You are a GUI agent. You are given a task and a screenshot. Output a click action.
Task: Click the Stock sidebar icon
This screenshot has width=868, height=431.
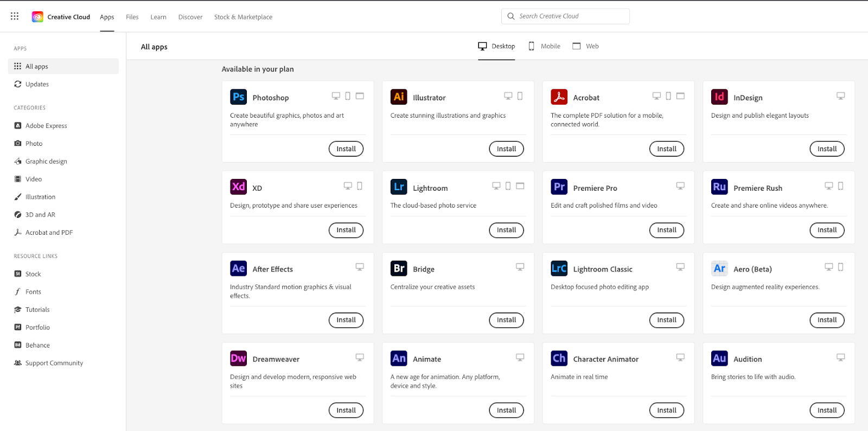[x=18, y=274]
